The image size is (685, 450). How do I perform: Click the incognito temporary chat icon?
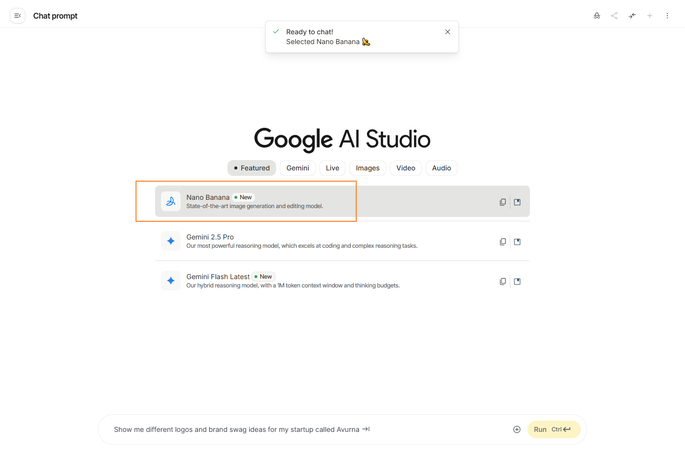click(x=597, y=16)
